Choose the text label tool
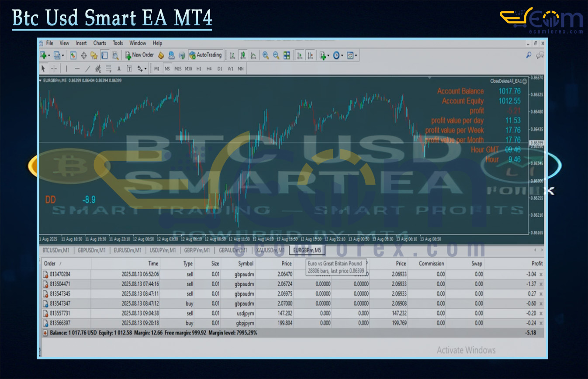 pos(119,69)
